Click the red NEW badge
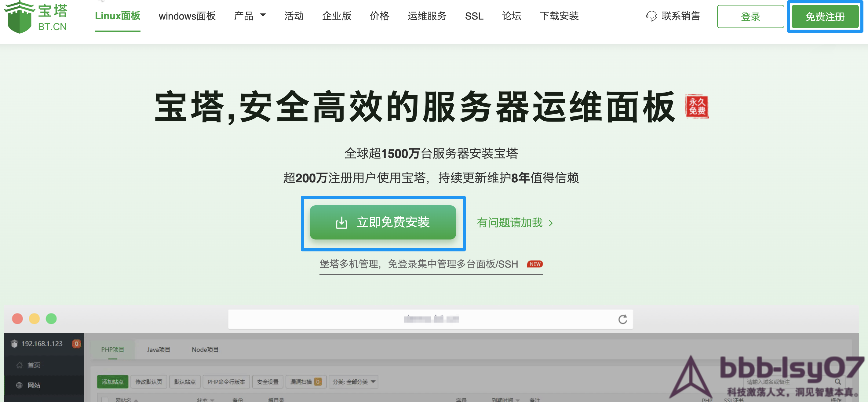 click(x=535, y=264)
